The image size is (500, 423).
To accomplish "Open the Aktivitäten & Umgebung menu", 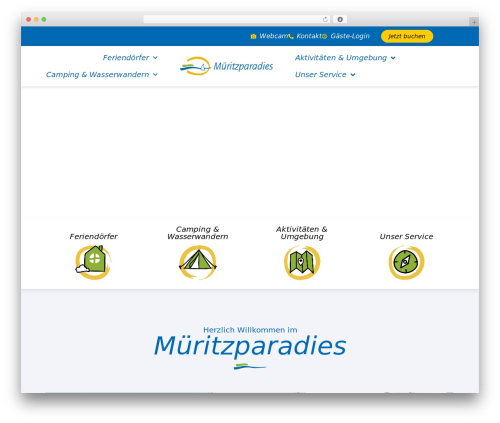I will coord(341,58).
